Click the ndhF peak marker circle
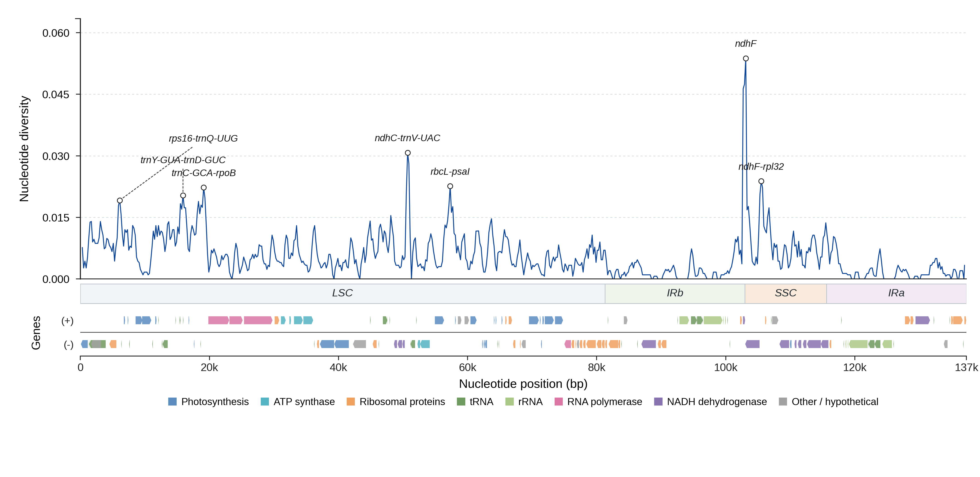The image size is (980, 477). 746,58
